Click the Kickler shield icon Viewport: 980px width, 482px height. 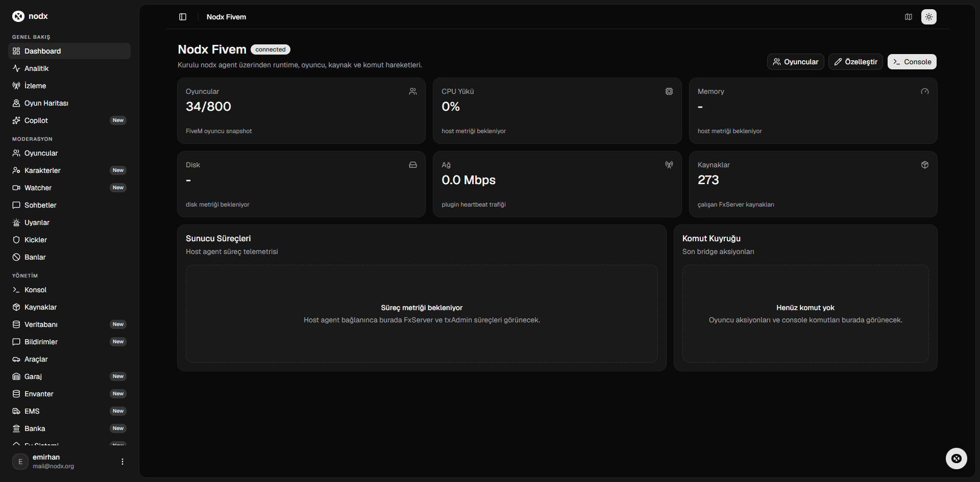click(x=16, y=240)
